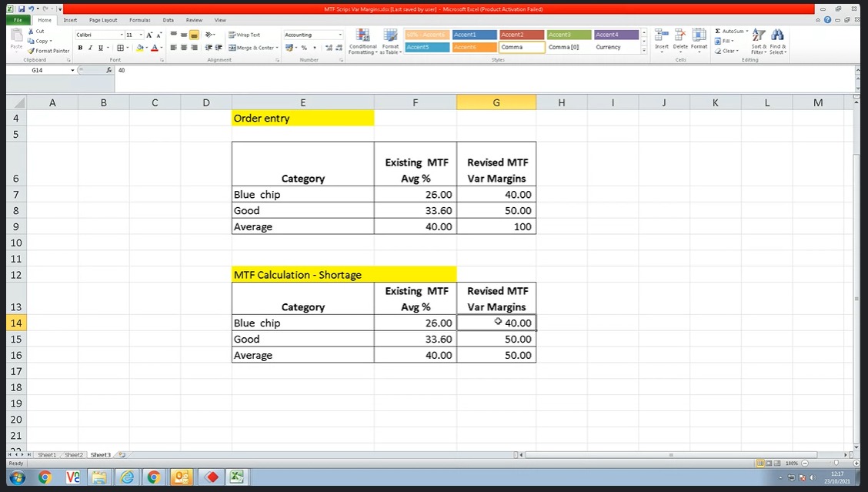Save the workbook from Quick Access toolbar

pos(21,9)
